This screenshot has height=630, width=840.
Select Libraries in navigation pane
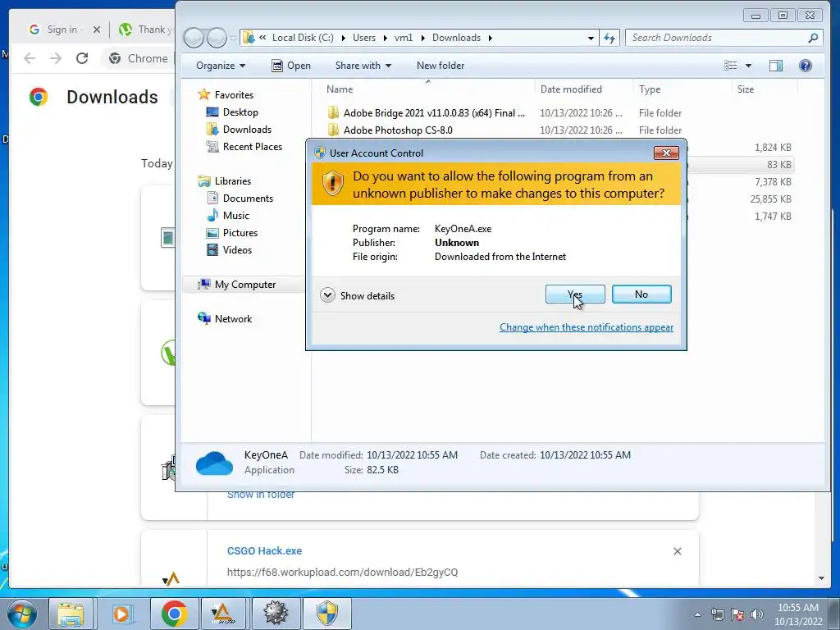232,181
